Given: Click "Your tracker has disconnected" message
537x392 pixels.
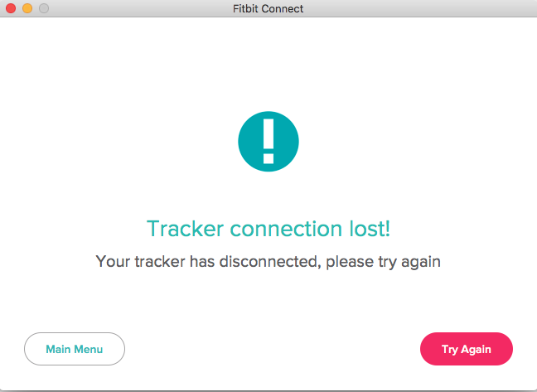Looking at the screenshot, I should point(208,262).
